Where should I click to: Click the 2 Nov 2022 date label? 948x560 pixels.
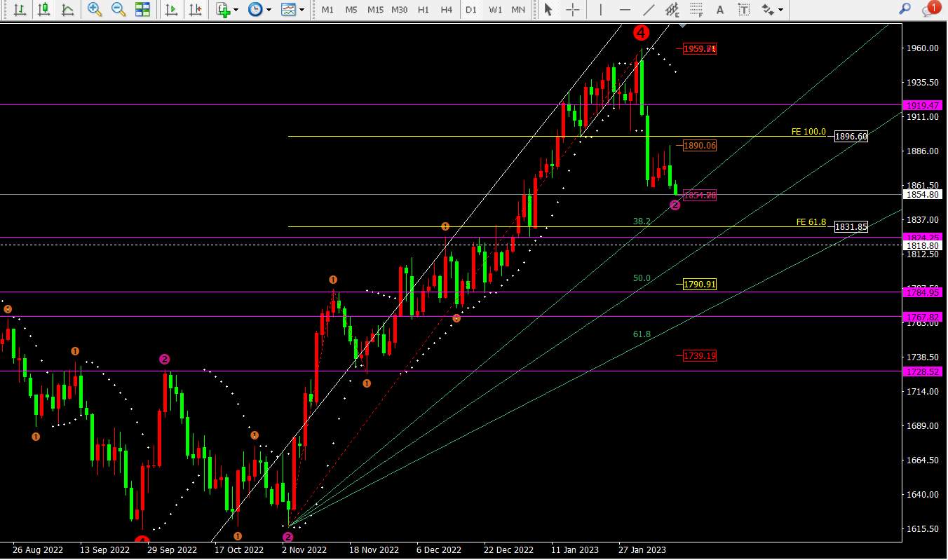pos(304,550)
